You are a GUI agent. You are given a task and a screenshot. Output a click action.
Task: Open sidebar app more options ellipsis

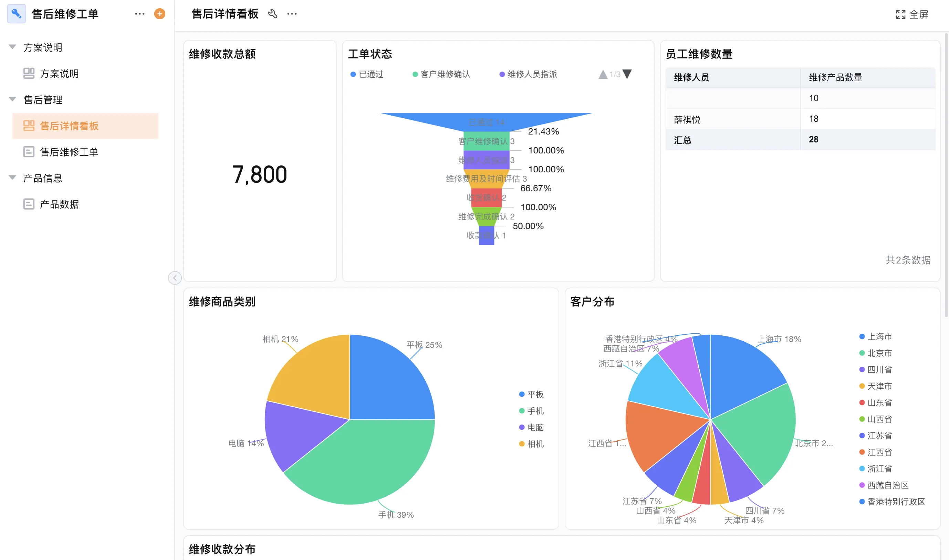click(140, 14)
